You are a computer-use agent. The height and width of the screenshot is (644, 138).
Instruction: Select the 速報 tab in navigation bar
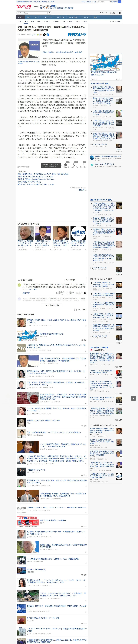pyautogui.click(x=28, y=17)
